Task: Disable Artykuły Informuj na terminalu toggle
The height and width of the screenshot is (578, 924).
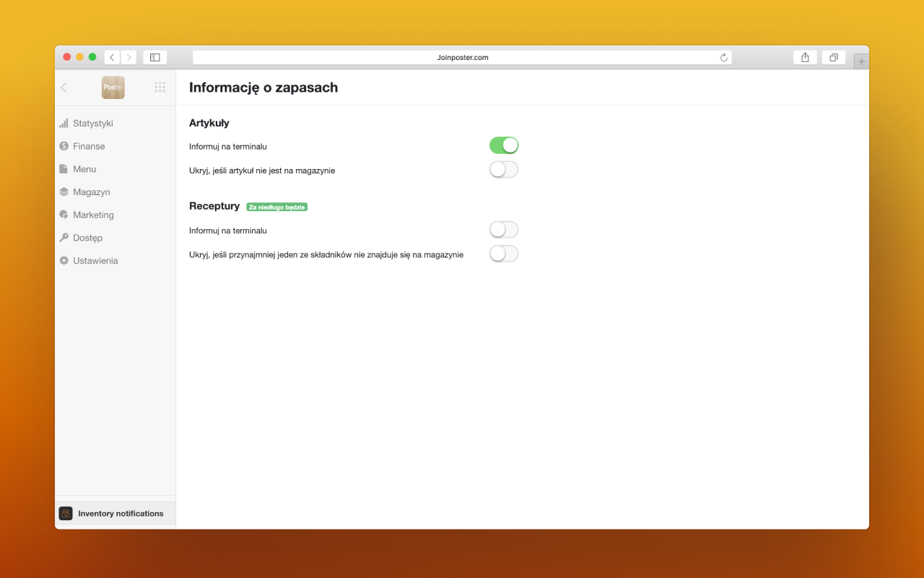Action: (504, 145)
